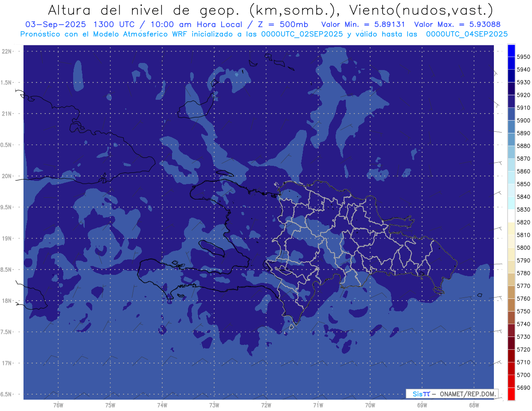Click the '21N' latitude label
532x411 pixels.
pos(7,114)
